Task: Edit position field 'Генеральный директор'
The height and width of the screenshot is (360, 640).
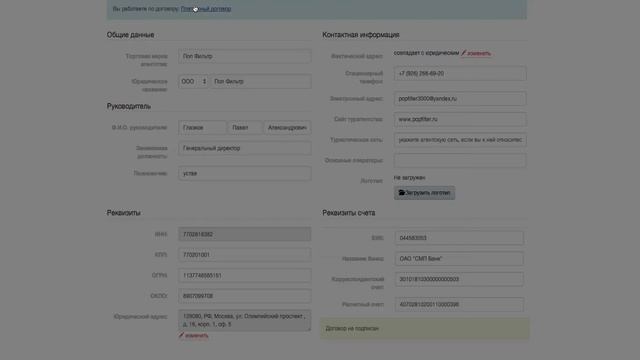Action: tap(244, 148)
